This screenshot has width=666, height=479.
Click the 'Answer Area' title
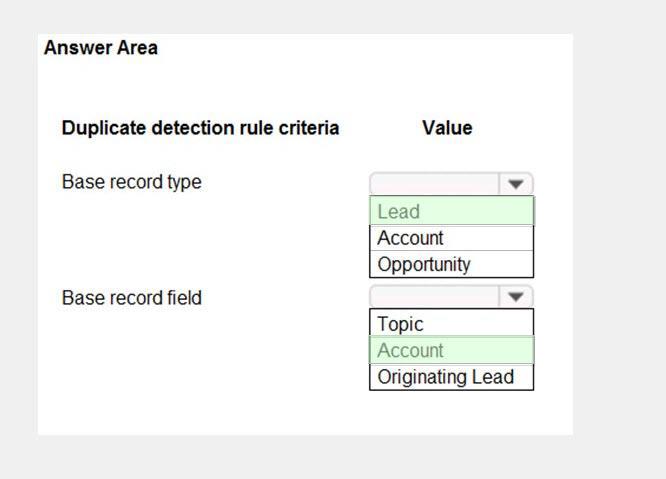101,48
